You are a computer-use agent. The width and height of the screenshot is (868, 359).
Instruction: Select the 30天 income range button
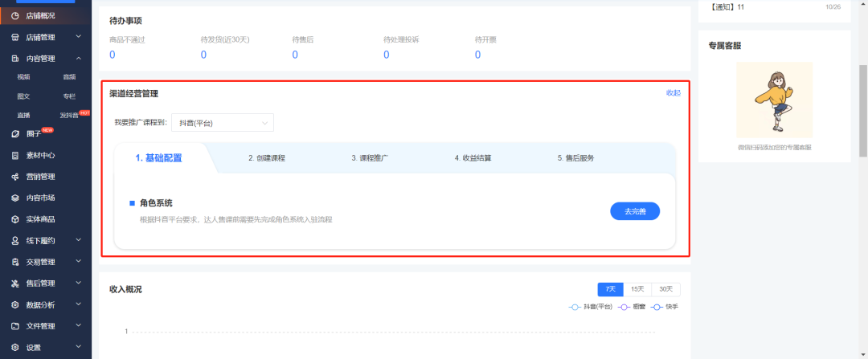coord(666,289)
